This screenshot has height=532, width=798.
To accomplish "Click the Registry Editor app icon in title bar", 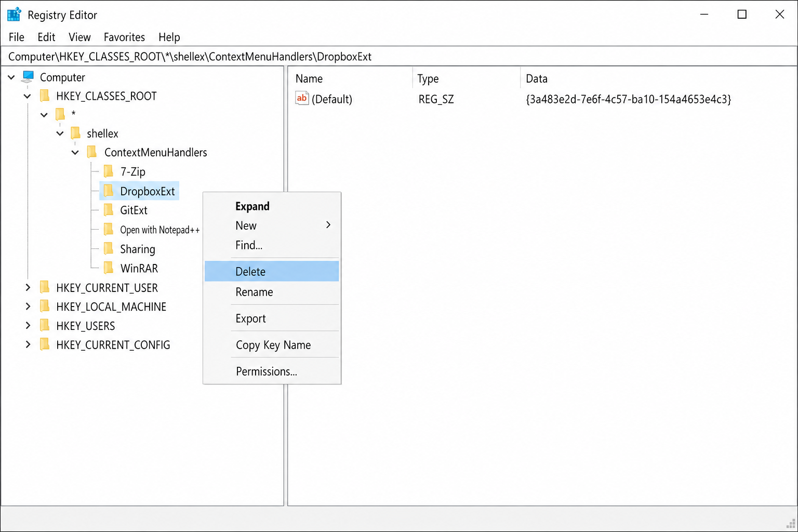I will coord(14,14).
